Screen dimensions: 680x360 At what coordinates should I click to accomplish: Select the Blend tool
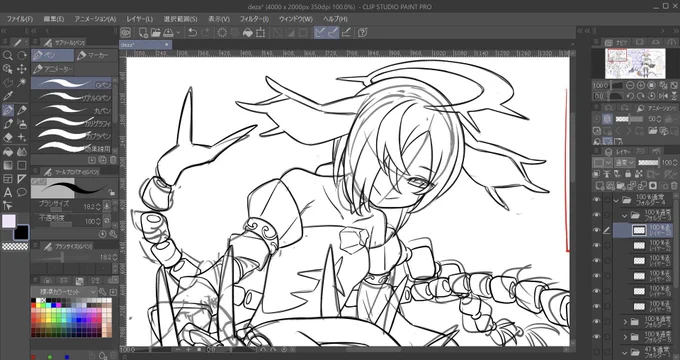click(x=22, y=152)
